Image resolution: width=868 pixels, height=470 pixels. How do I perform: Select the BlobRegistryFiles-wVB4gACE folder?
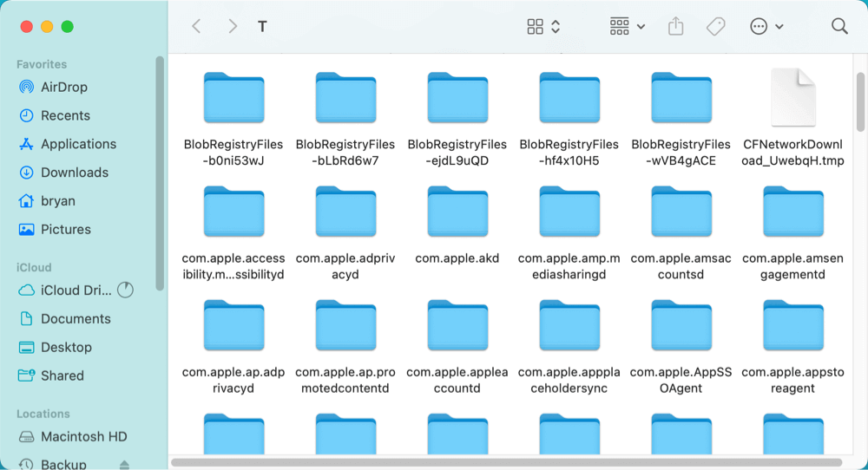681,97
